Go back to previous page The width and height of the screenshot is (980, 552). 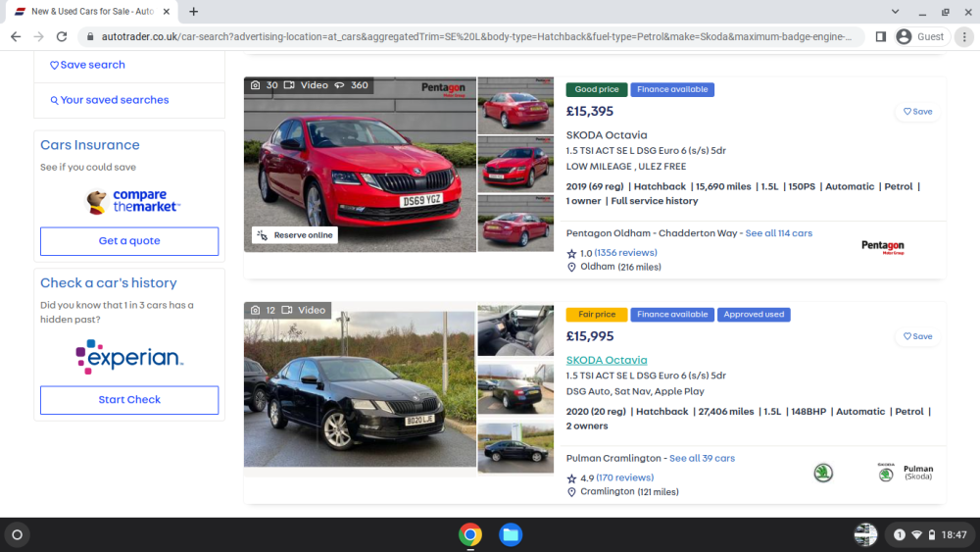click(x=16, y=37)
